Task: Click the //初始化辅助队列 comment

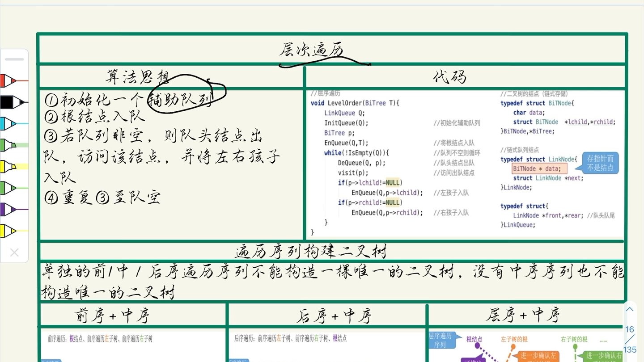Action: point(457,123)
